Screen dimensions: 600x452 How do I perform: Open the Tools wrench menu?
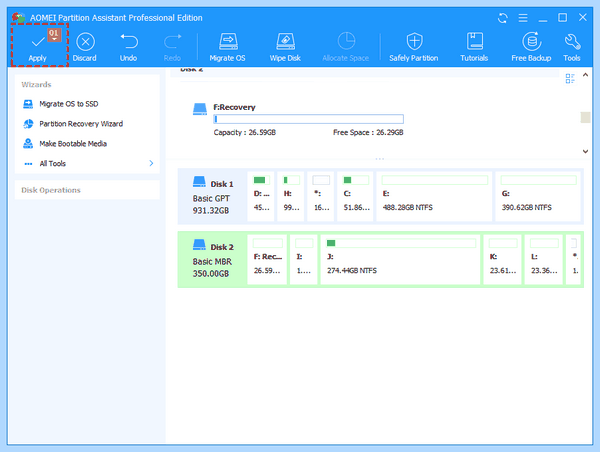coord(572,47)
